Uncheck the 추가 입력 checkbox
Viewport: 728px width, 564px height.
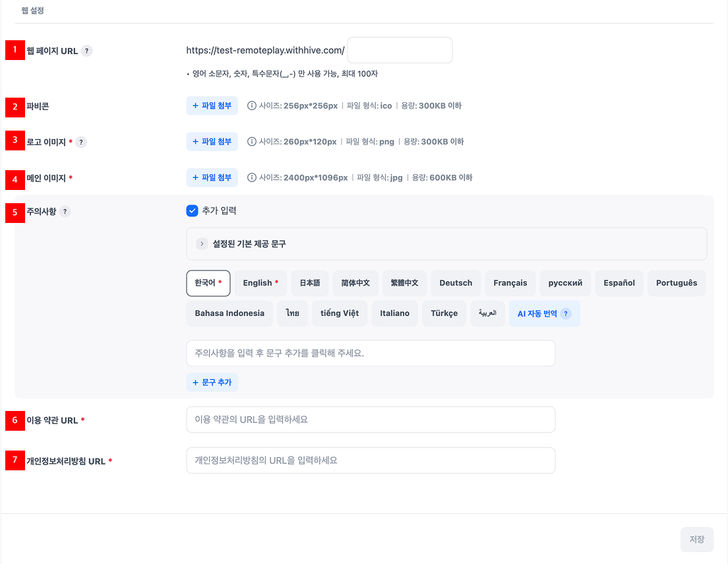193,211
